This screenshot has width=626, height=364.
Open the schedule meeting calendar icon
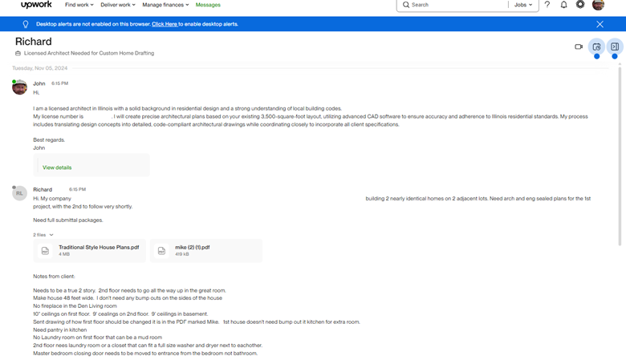coord(596,47)
